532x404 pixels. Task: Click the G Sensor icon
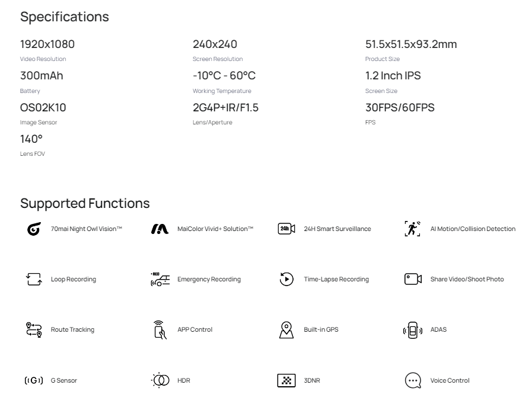[32, 380]
